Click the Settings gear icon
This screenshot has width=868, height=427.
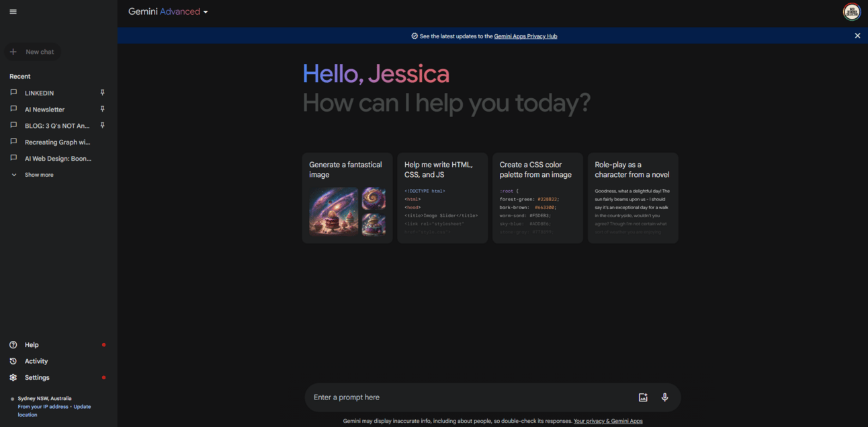pos(13,378)
